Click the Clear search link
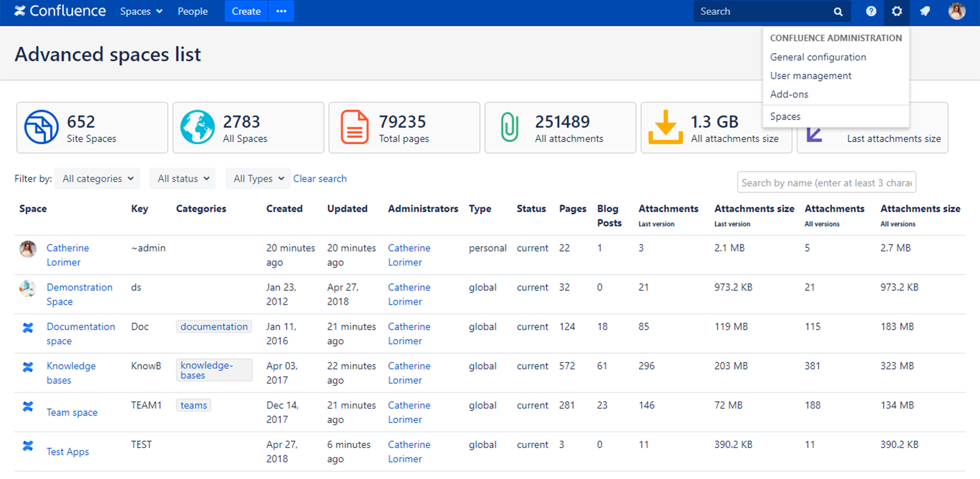 (320, 179)
